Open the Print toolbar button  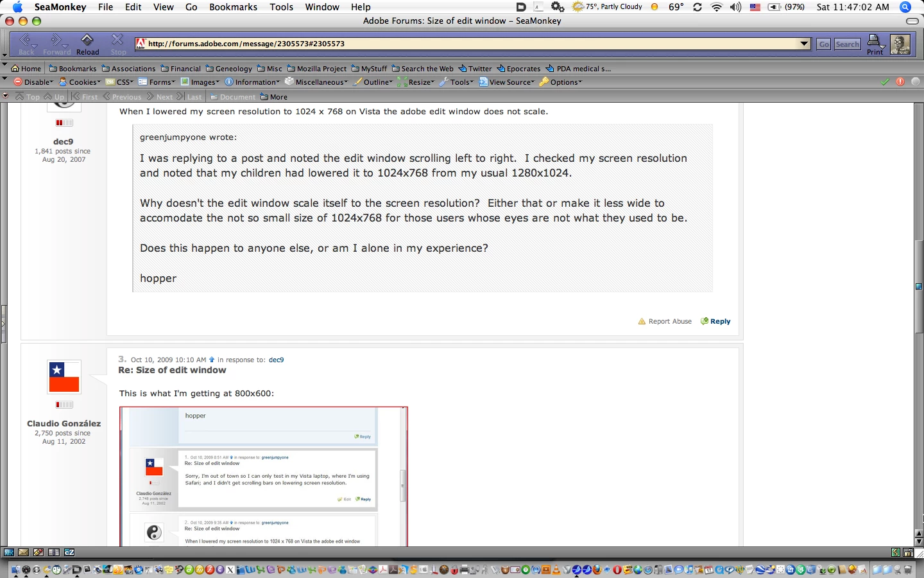click(x=876, y=44)
